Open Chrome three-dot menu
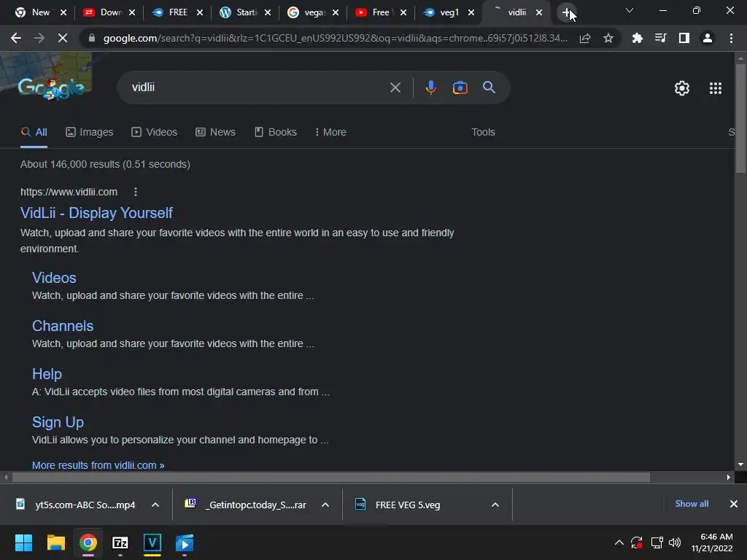This screenshot has height=560, width=747. pos(731,38)
